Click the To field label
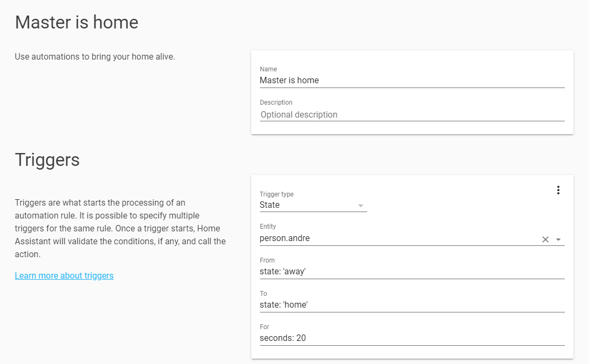Image resolution: width=589 pixels, height=364 pixels. [264, 294]
